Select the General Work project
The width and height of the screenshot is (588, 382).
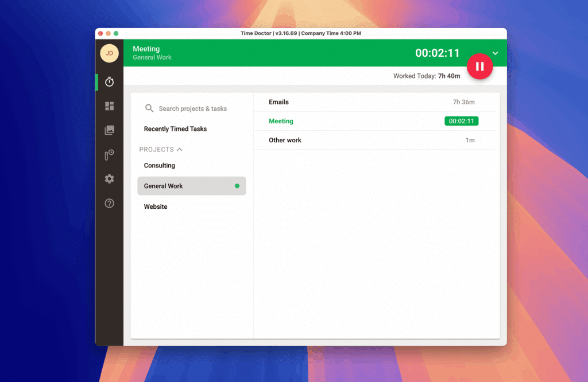(x=192, y=186)
